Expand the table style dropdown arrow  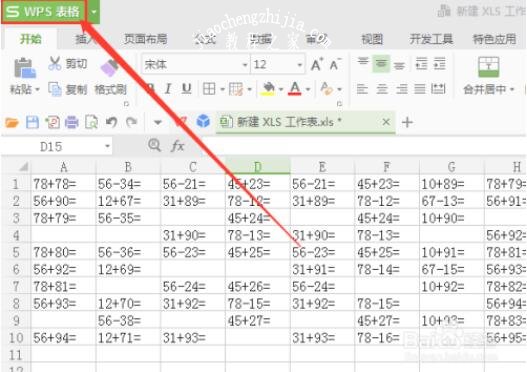click(x=249, y=89)
